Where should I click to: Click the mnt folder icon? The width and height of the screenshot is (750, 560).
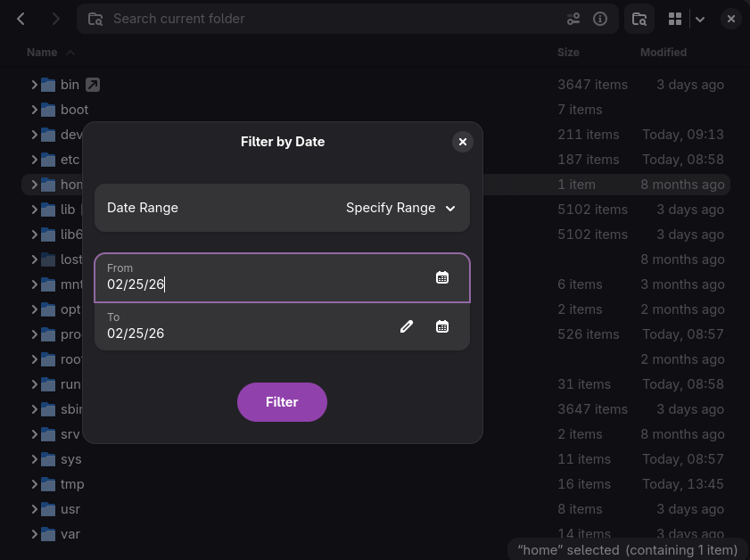point(48,284)
